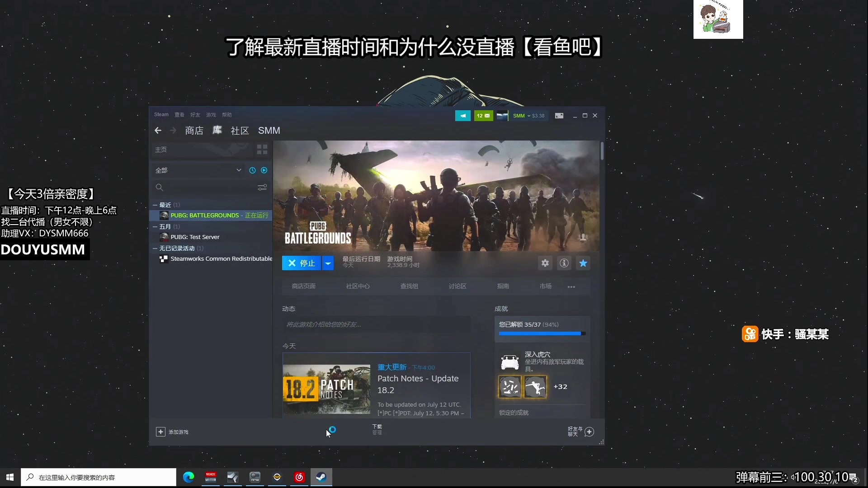
Task: Click the SMM profile avatar
Action: [502, 116]
